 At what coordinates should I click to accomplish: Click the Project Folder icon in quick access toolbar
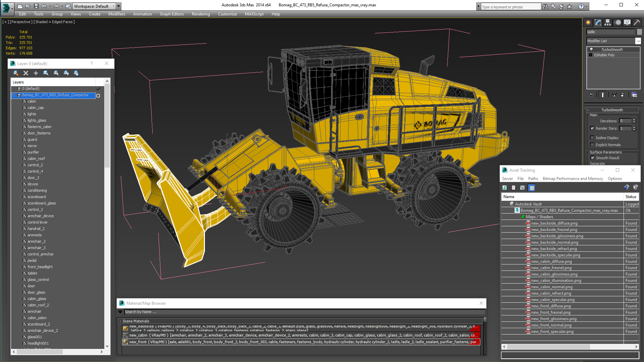68,6
